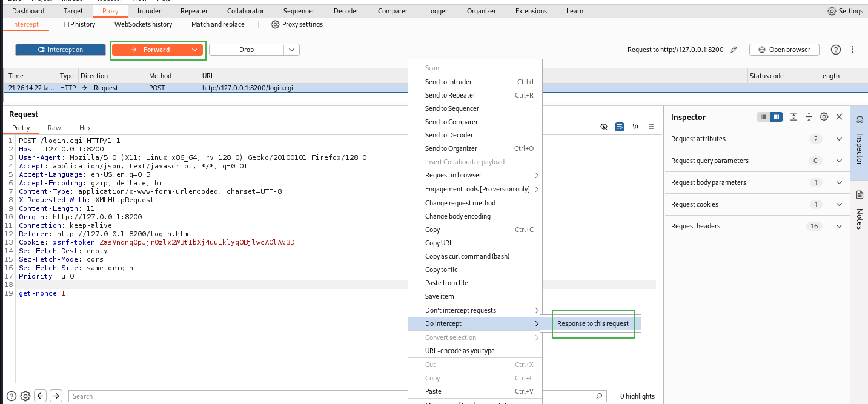
Task: Switch Inspector to docked-bottom layout icon
Action: coord(763,117)
